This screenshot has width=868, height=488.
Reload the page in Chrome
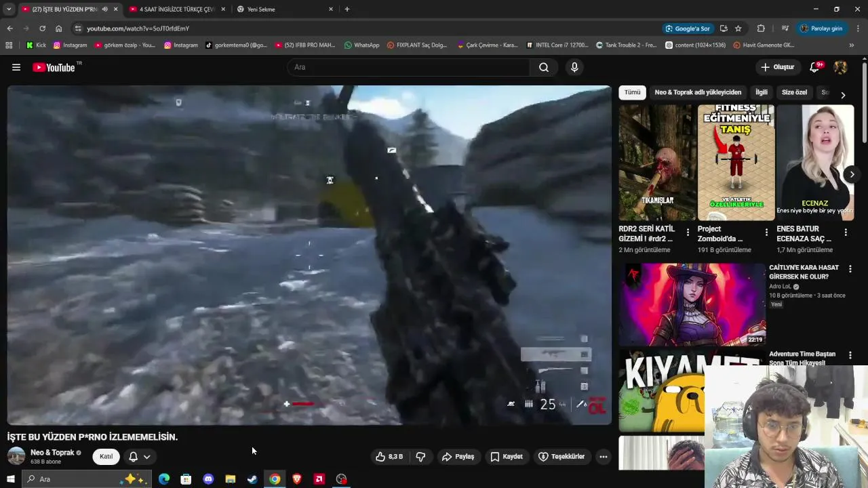click(x=42, y=28)
